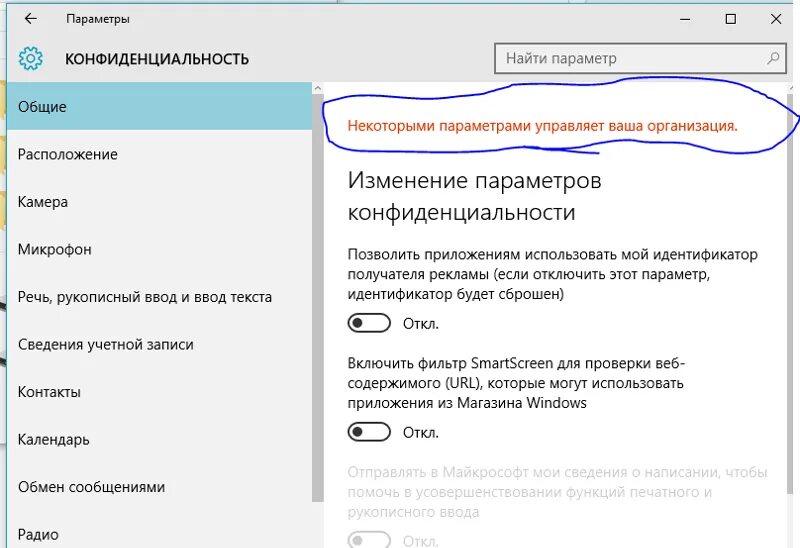The image size is (800, 548).
Task: Click the Privacy settings gear icon
Action: pyautogui.click(x=31, y=59)
